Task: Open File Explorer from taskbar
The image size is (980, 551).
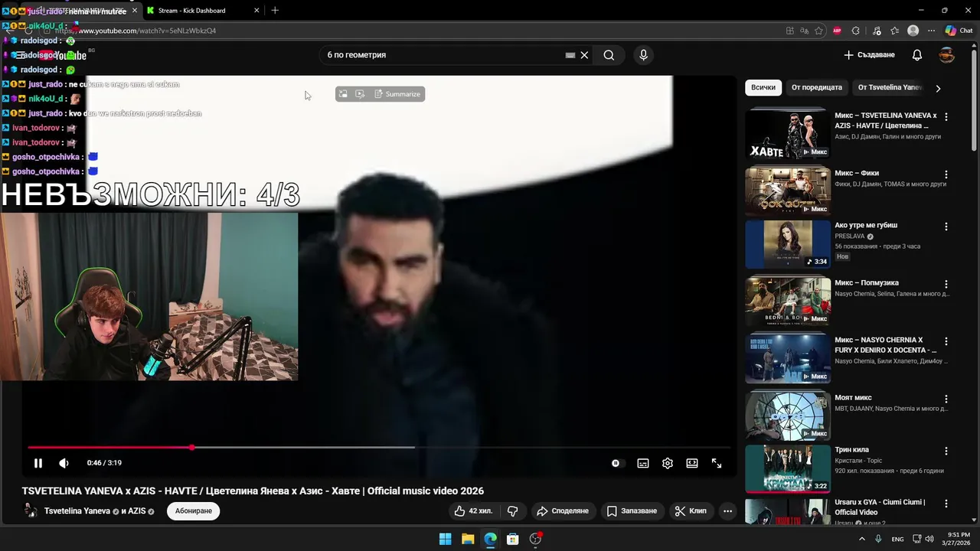Action: (x=468, y=539)
